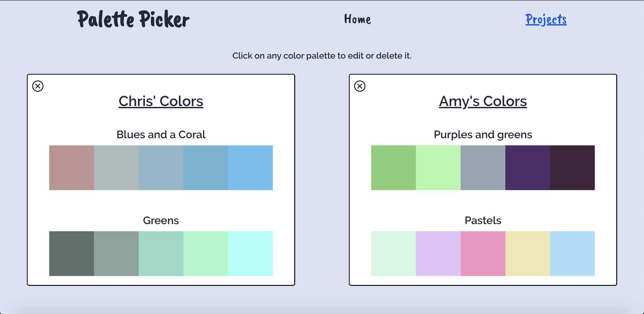Click the Palette Picker logo
Image resolution: width=644 pixels, height=314 pixels.
(133, 19)
